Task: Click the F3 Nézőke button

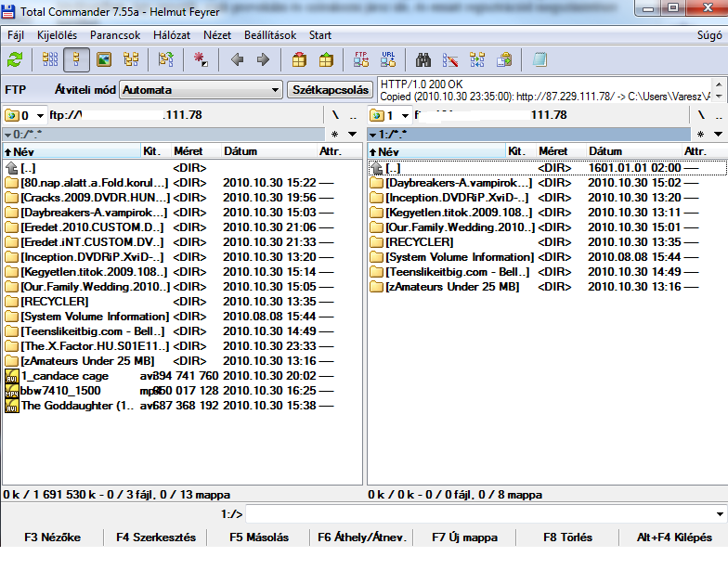Action: tap(52, 538)
